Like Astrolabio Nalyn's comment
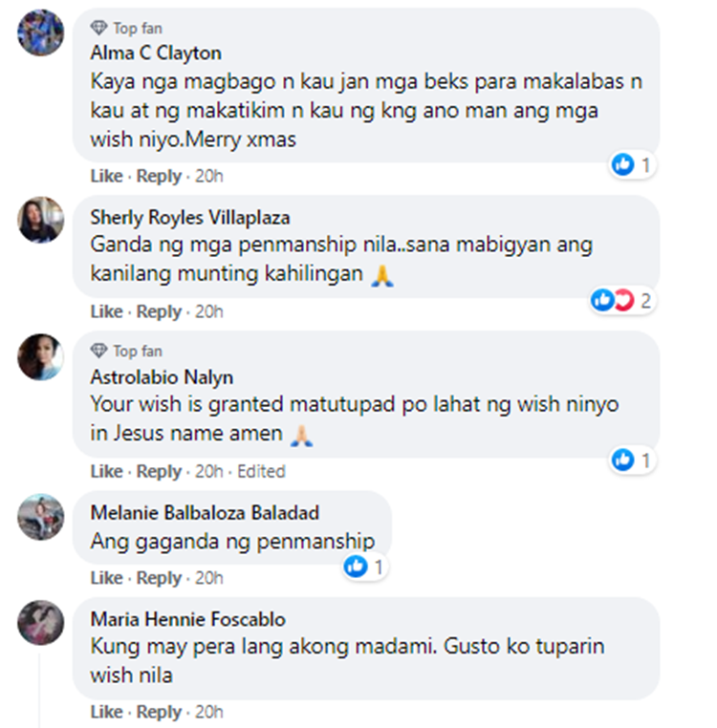The width and height of the screenshot is (717, 728). [106, 472]
